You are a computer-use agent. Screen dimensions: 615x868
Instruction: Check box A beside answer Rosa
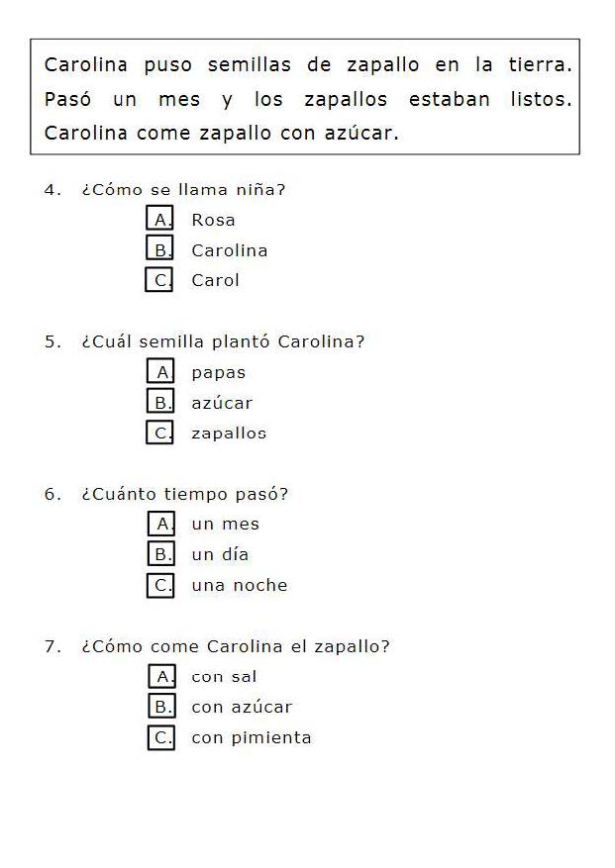pos(160,220)
